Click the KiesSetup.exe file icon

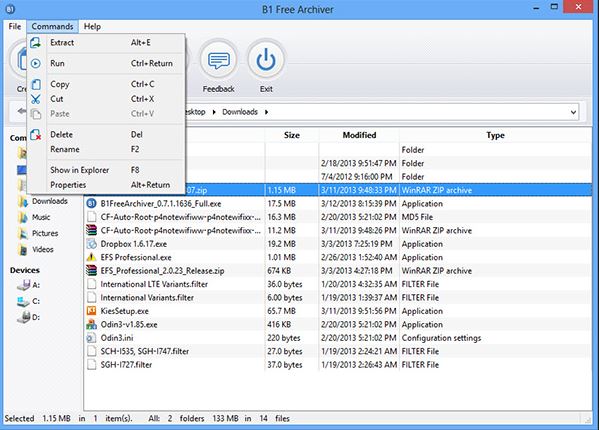pos(91,311)
